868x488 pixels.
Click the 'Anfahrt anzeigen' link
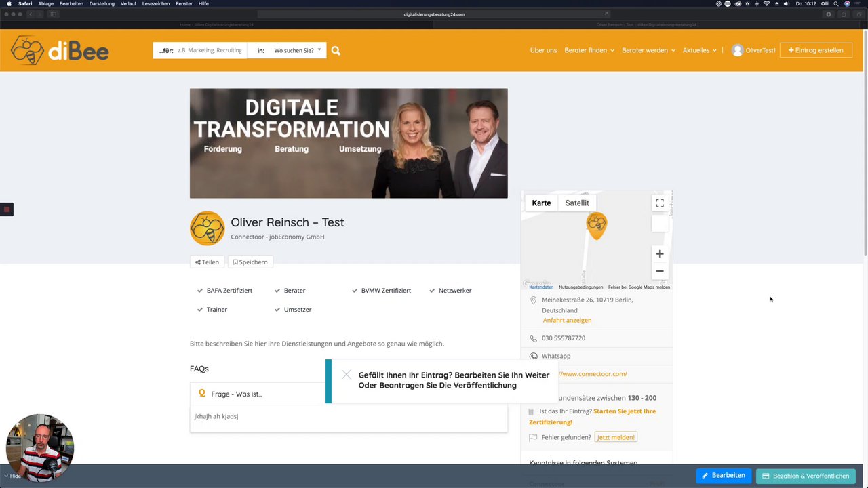[567, 320]
